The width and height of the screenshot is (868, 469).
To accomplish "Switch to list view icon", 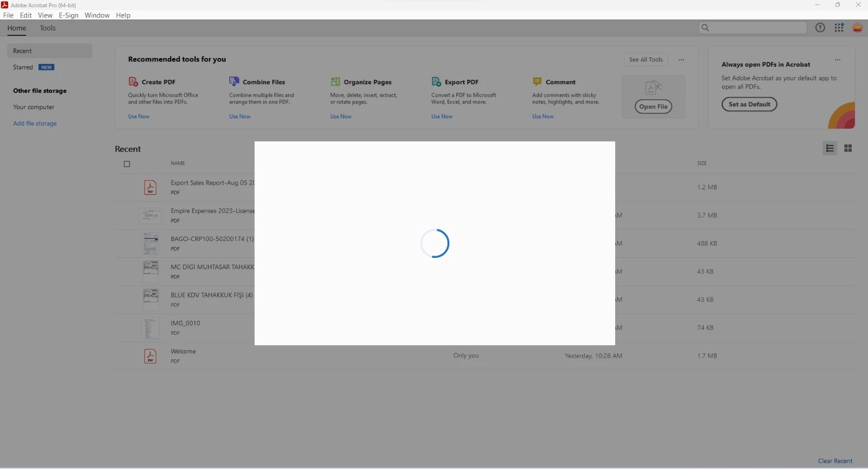I will (x=830, y=148).
